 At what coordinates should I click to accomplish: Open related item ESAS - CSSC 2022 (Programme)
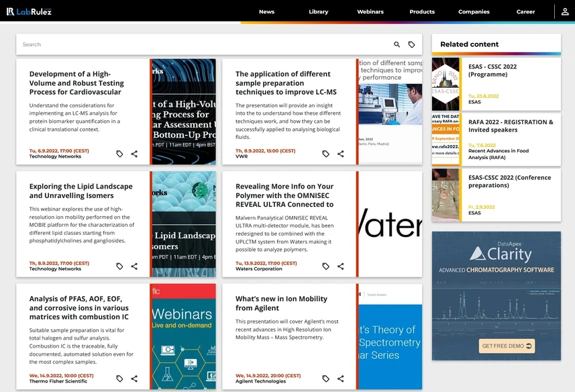[x=492, y=70]
